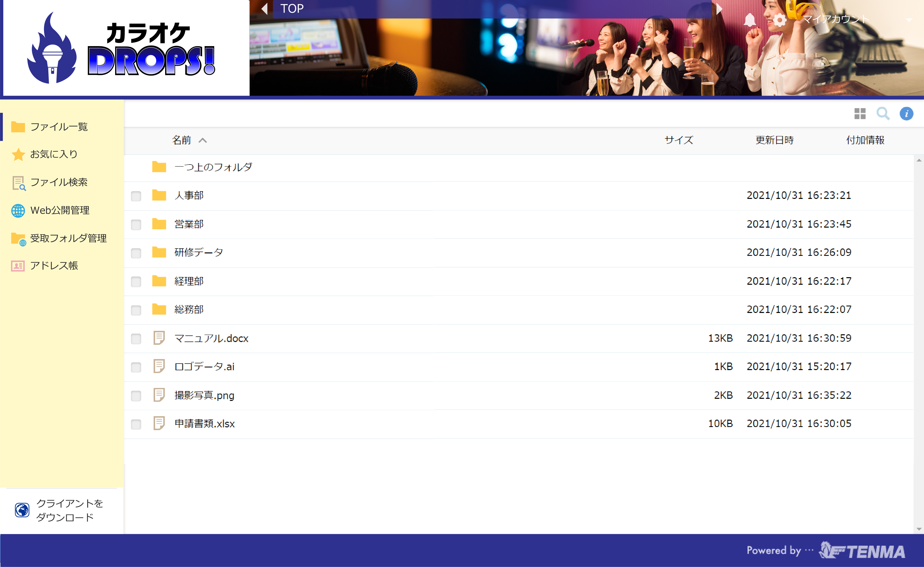The image size is (924, 567).
Task: Open the 一つ上のフォルダ parent folder
Action: click(213, 167)
